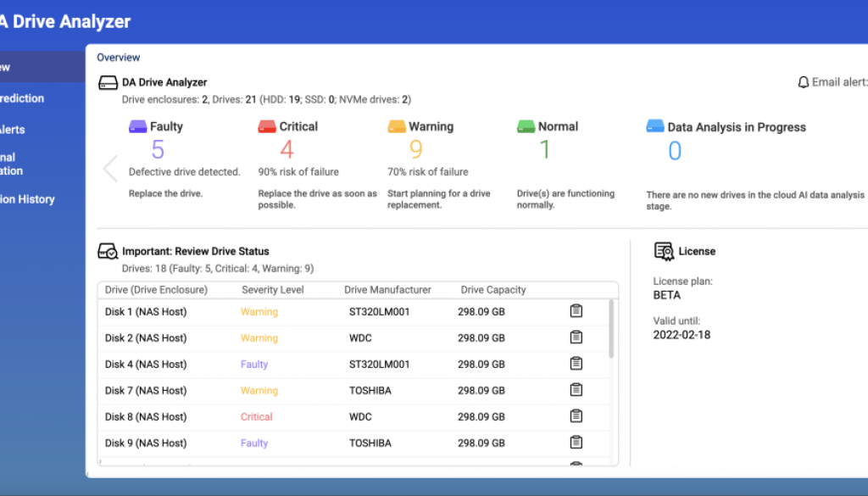Click the WDC manufacturer of Disk 2
The image size is (868, 496).
pos(360,338)
